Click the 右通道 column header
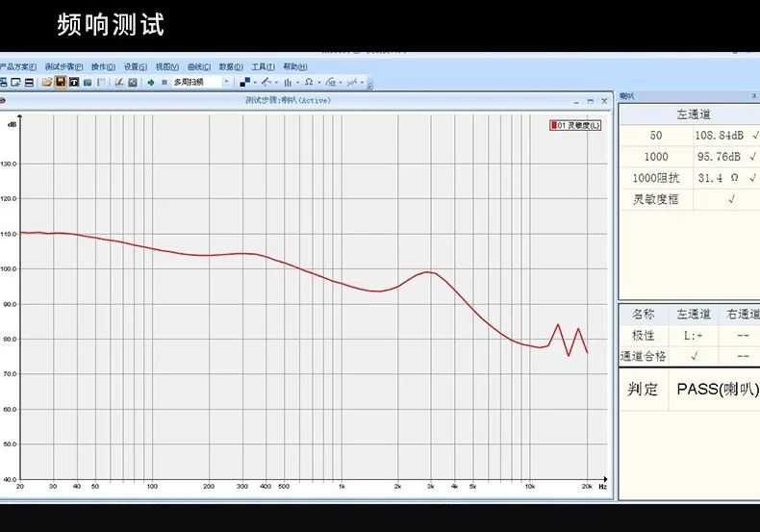The image size is (760, 532). 743,314
